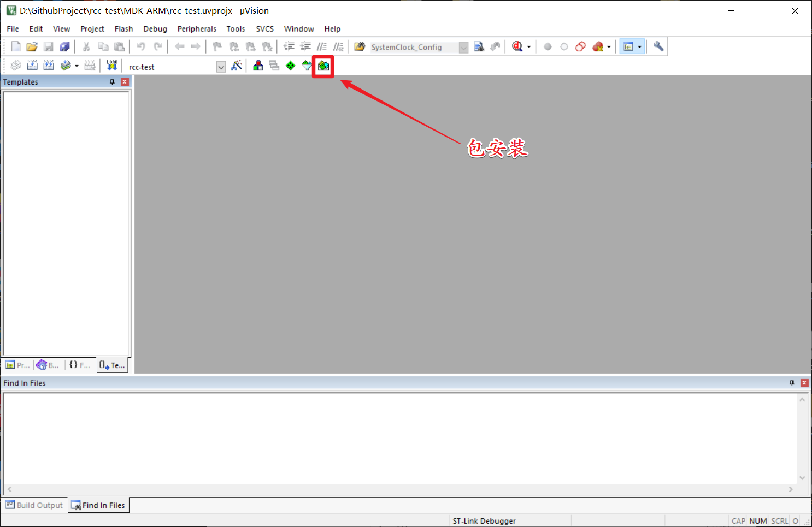Switch to the Project tab in side panel
This screenshot has width=812, height=527.
(x=17, y=365)
